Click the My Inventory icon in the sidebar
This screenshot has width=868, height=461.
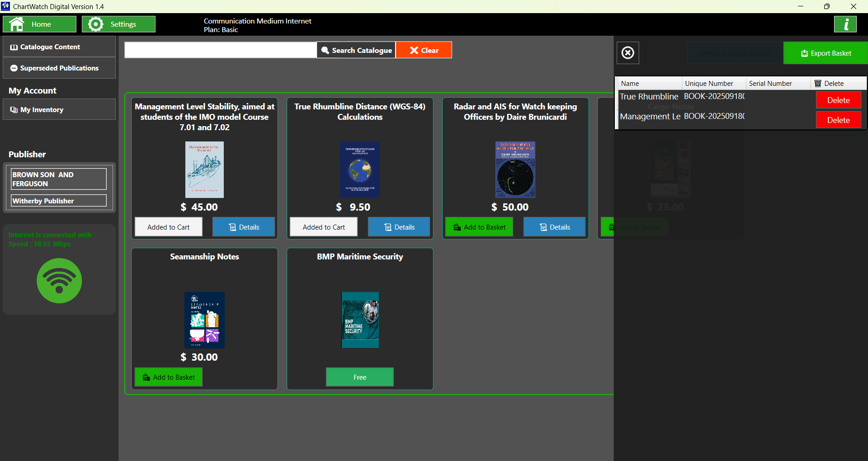coord(14,109)
